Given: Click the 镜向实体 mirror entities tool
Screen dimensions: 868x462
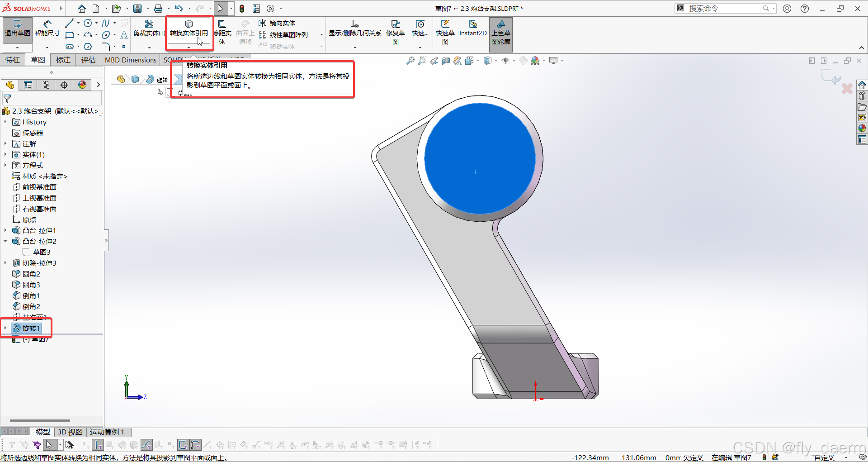Looking at the screenshot, I should pos(277,23).
